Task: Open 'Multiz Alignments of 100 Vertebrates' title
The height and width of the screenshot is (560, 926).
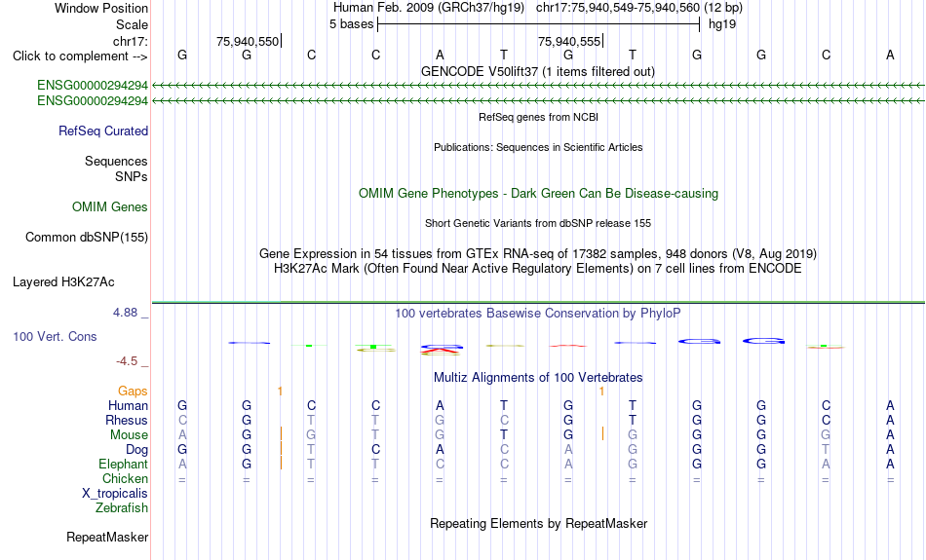Action: click(538, 378)
